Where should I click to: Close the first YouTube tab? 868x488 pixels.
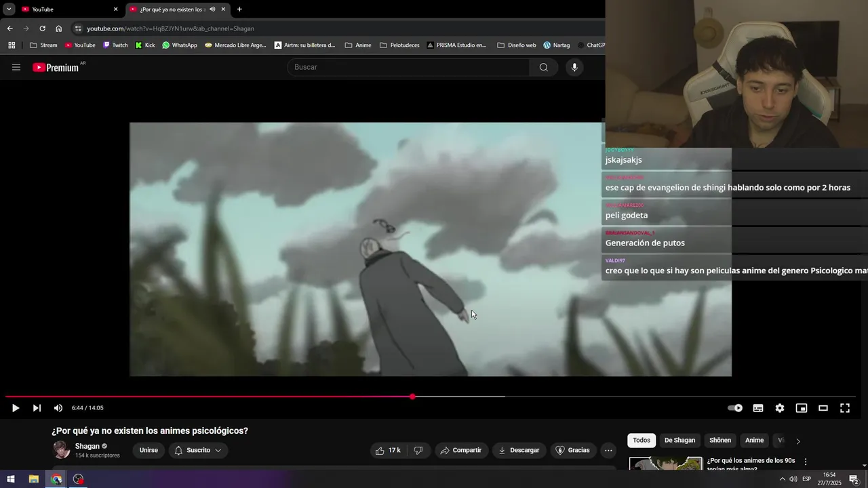(115, 9)
